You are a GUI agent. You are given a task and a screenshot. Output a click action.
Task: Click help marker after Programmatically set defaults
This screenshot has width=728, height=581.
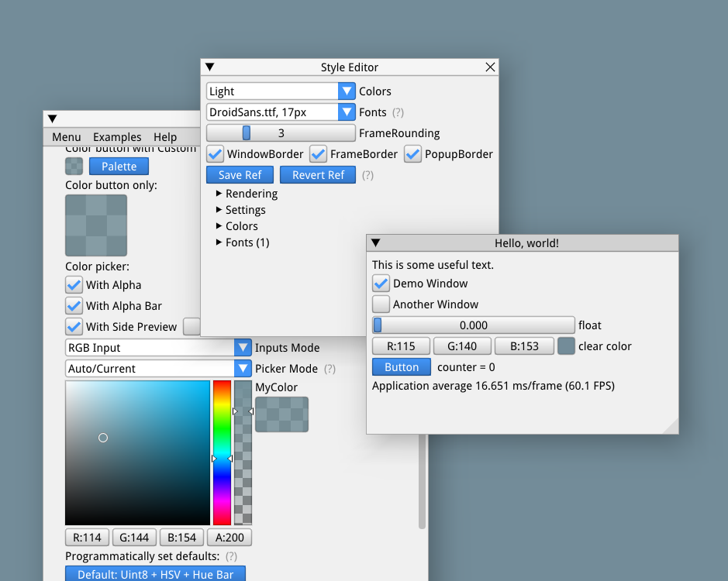232,556
